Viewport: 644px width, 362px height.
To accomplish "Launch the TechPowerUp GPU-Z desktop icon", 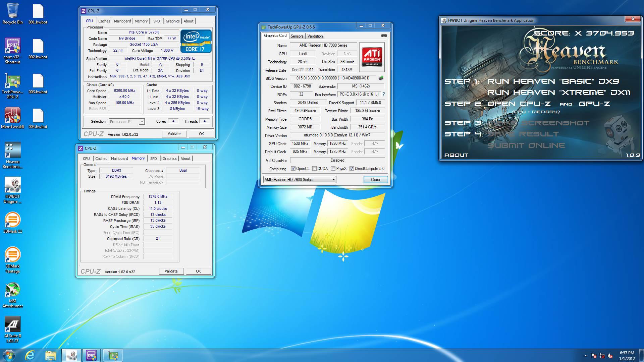I will tap(12, 85).
